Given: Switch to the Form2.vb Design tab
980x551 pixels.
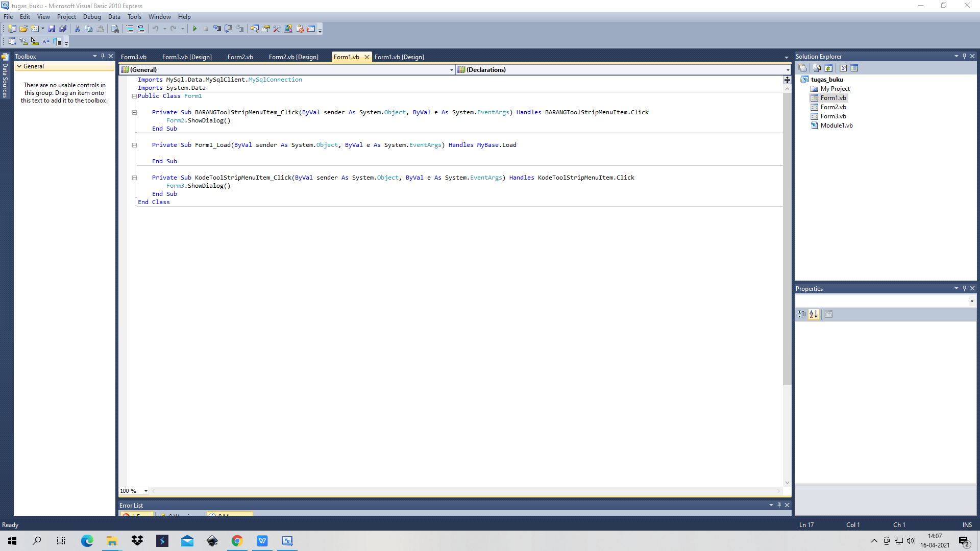Looking at the screenshot, I should [293, 57].
